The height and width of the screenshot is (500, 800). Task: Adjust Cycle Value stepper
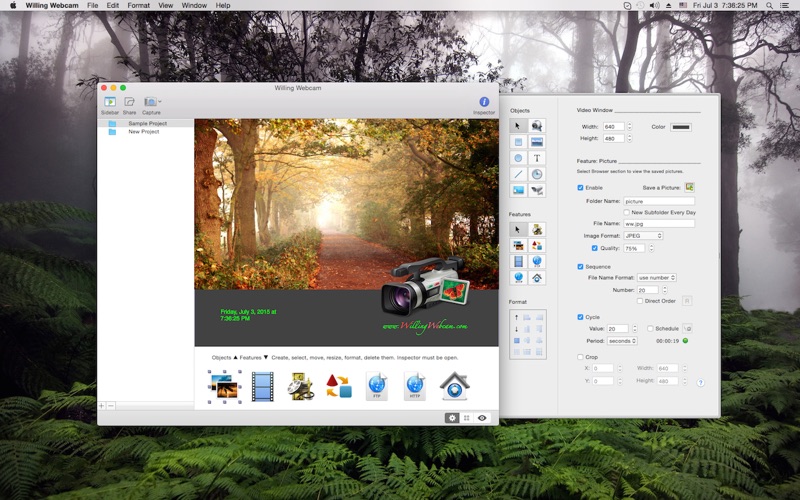pyautogui.click(x=635, y=329)
